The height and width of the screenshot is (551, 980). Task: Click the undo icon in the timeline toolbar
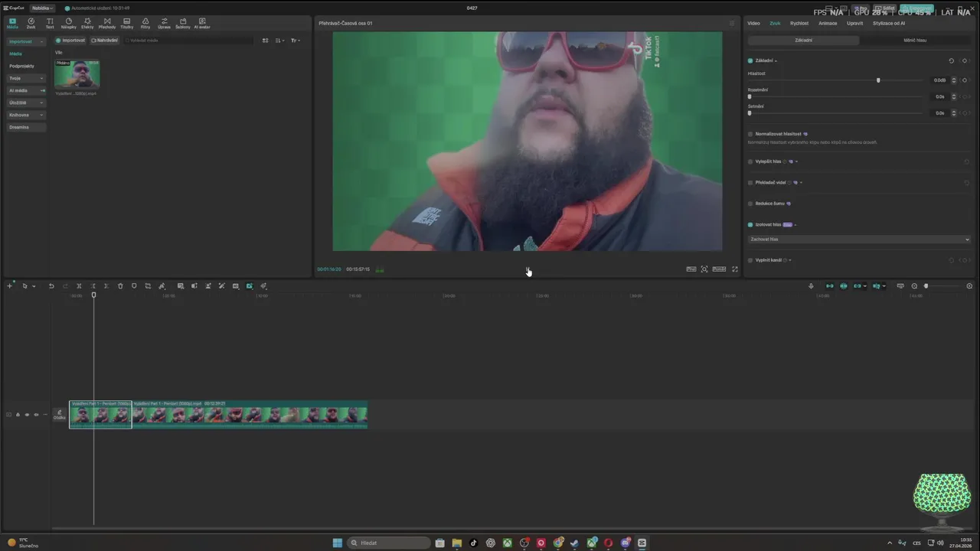(51, 286)
